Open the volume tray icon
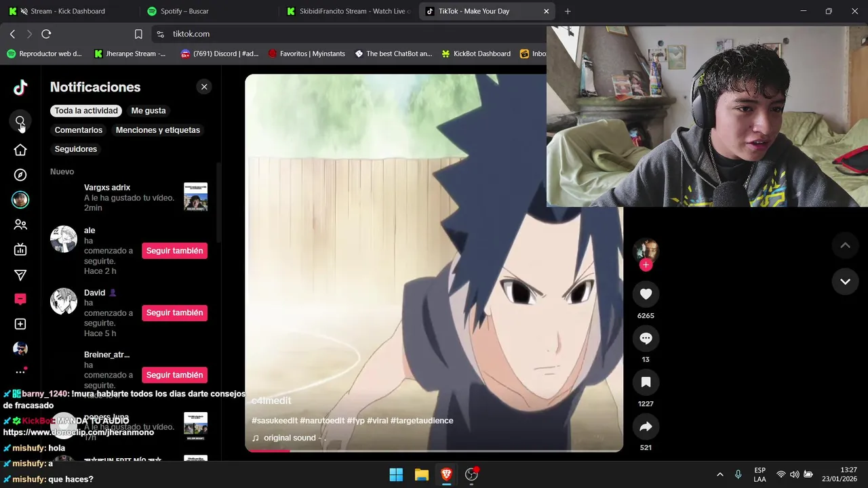 794,474
